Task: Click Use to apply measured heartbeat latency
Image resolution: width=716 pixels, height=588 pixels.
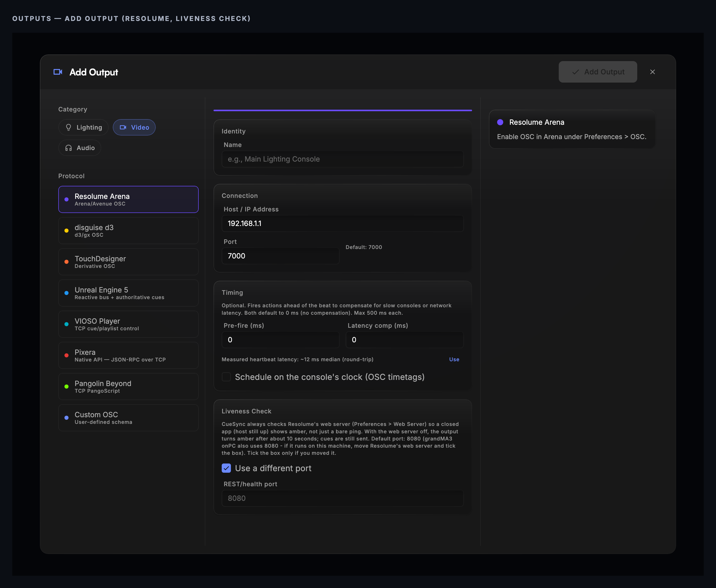Action: coord(454,359)
